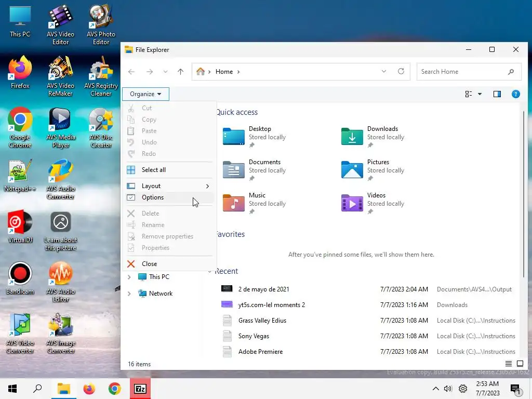The height and width of the screenshot is (399, 532).
Task: Launch AVS Video Converter shortcut
Action: click(20, 334)
